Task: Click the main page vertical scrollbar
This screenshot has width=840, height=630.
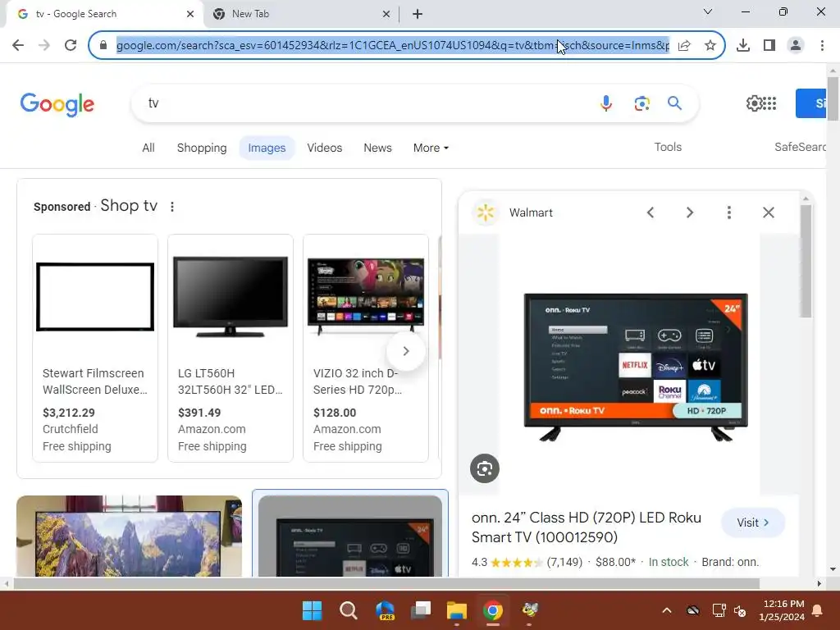Action: (833, 98)
